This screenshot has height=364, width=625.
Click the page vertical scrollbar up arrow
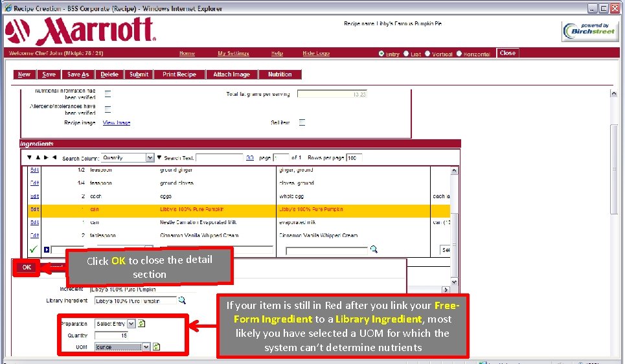click(614, 94)
